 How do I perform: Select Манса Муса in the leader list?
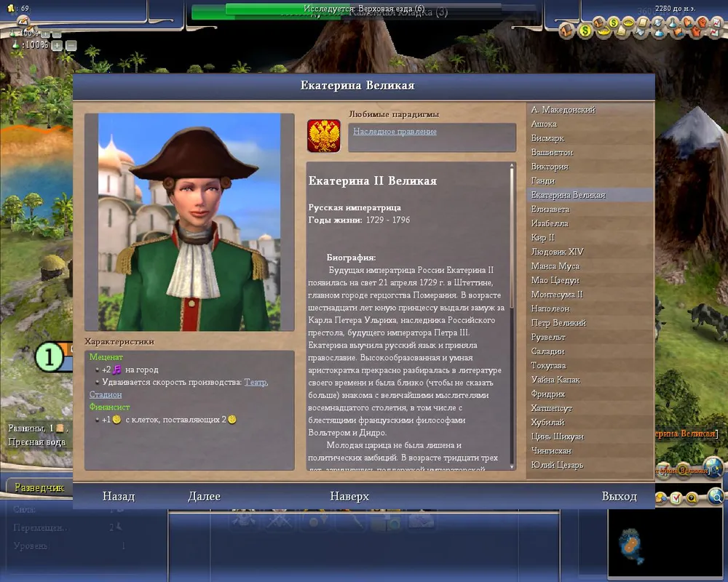coord(590,266)
